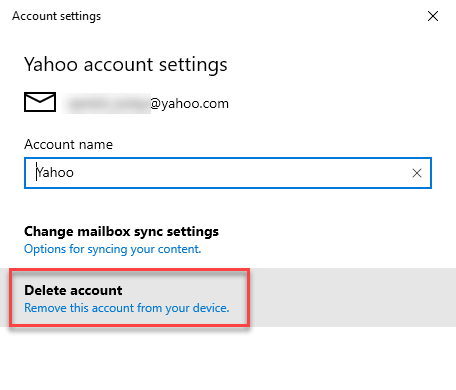Click empty white space below Delete account row
The width and height of the screenshot is (456, 390).
pyautogui.click(x=228, y=358)
